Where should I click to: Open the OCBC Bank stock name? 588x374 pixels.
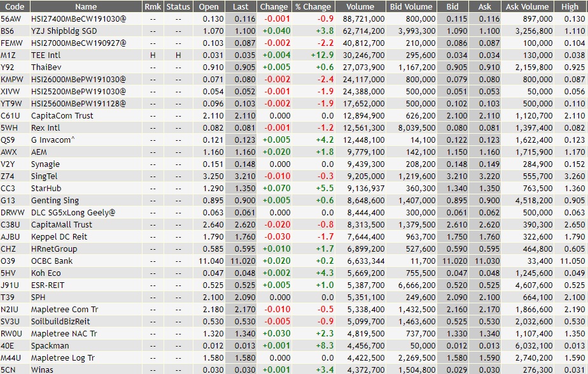(x=52, y=261)
